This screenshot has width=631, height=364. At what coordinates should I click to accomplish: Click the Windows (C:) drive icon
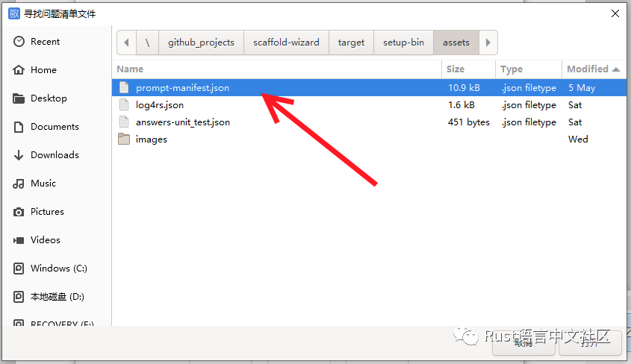19,269
